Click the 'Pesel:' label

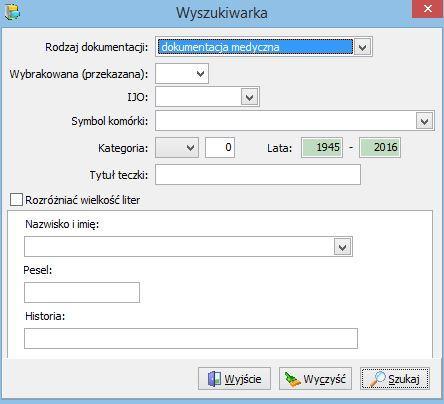click(38, 270)
